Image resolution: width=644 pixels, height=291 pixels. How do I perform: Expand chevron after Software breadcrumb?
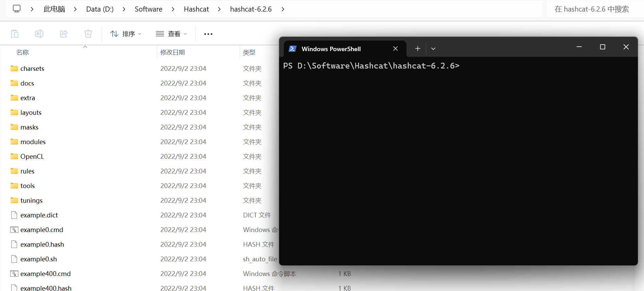pos(173,9)
